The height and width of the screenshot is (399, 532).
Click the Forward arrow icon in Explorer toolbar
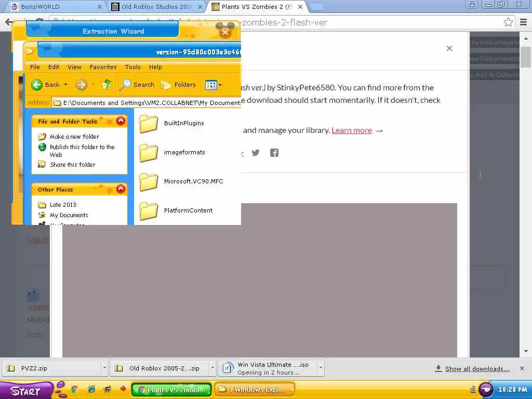[x=82, y=85]
